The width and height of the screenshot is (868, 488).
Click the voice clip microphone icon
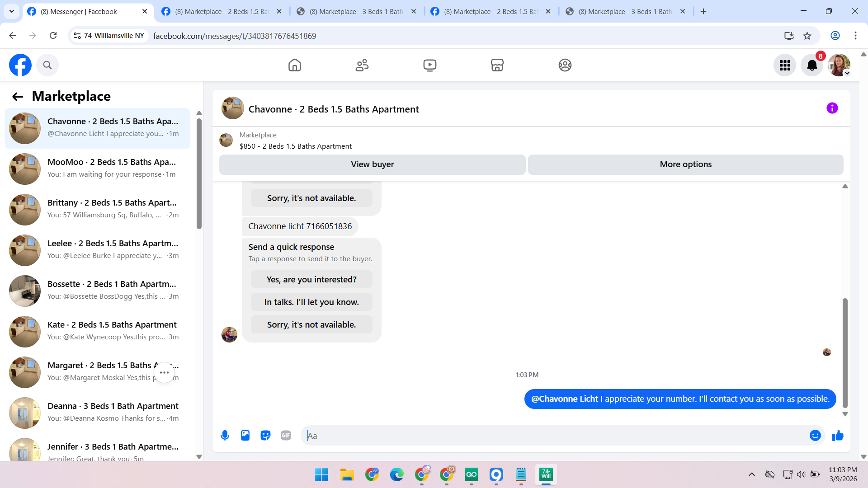(225, 436)
